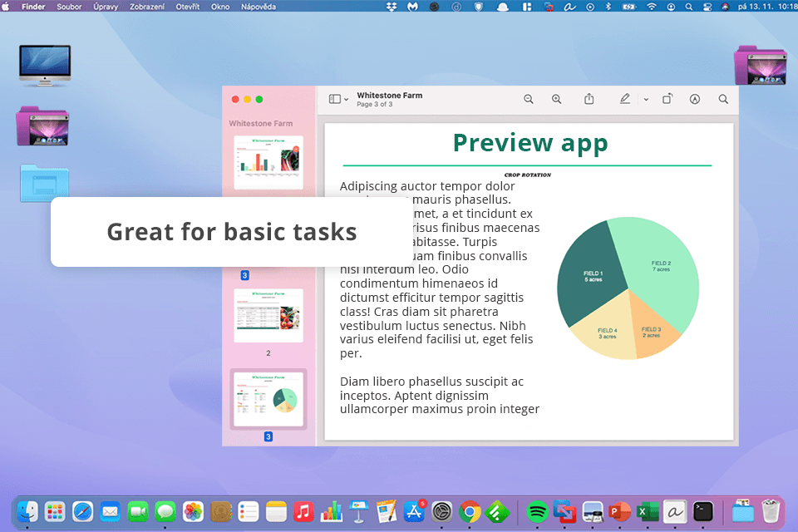Viewport: 798px width, 532px height.
Task: Open the Finder menu
Action: click(33, 7)
